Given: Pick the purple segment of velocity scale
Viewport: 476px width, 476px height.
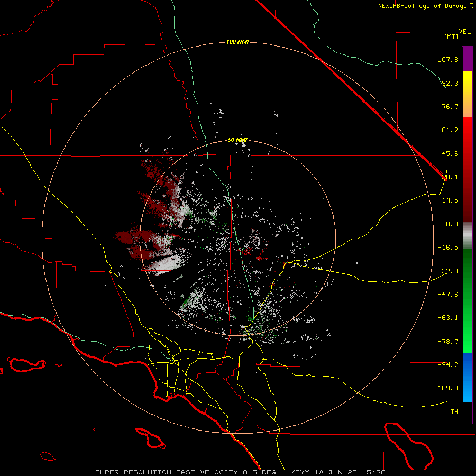Looking at the screenshot, I should [467, 59].
